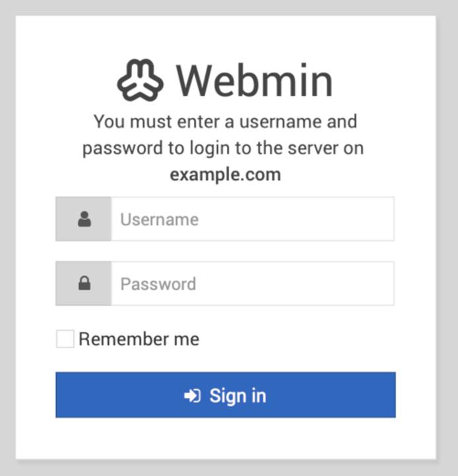Click the Password placeholder text
Image resolution: width=458 pixels, height=476 pixels.
[158, 283]
